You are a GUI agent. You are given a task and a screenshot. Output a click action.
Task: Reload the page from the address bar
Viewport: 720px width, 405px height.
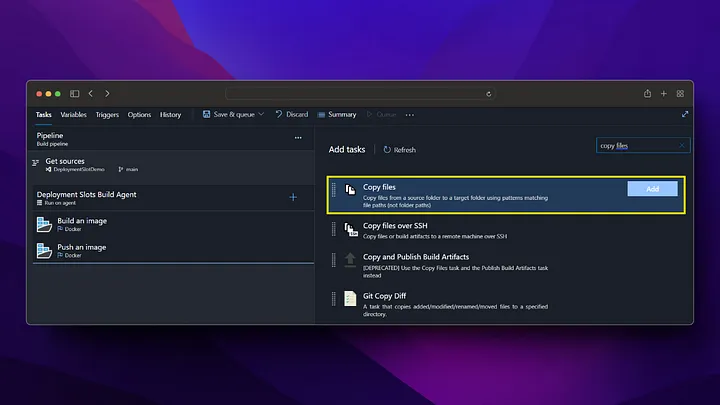tap(489, 94)
